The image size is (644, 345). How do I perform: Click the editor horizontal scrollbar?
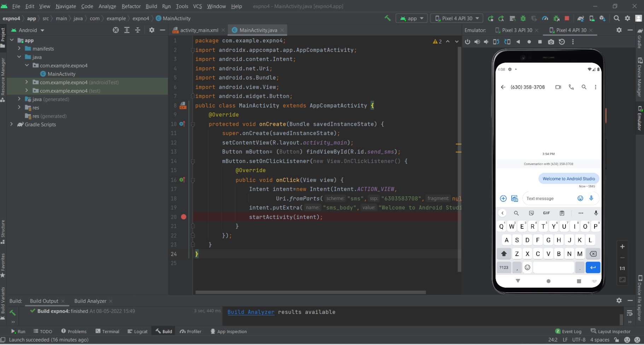point(310,292)
